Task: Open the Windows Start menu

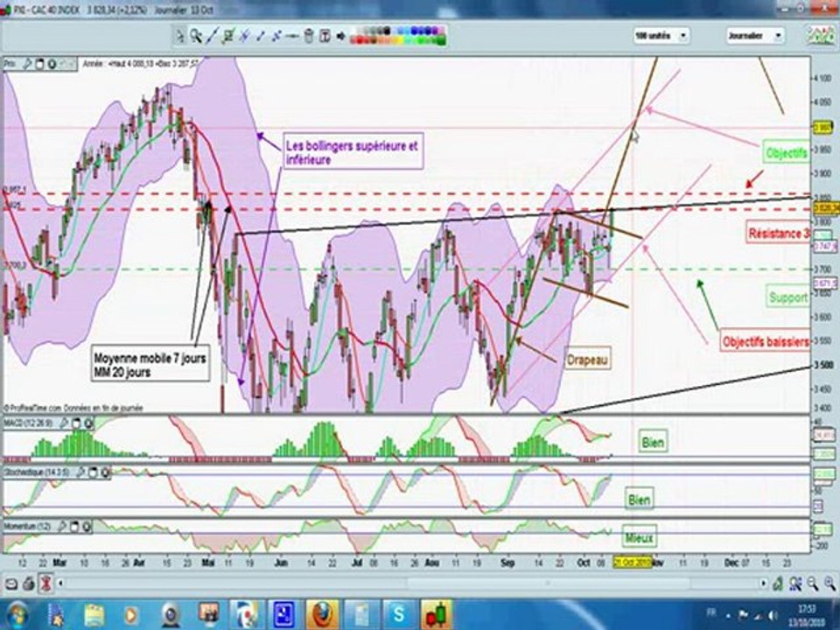Action: tap(17, 614)
